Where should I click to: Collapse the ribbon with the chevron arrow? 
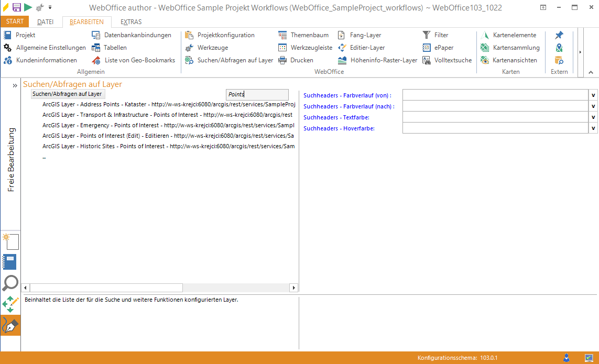[591, 72]
